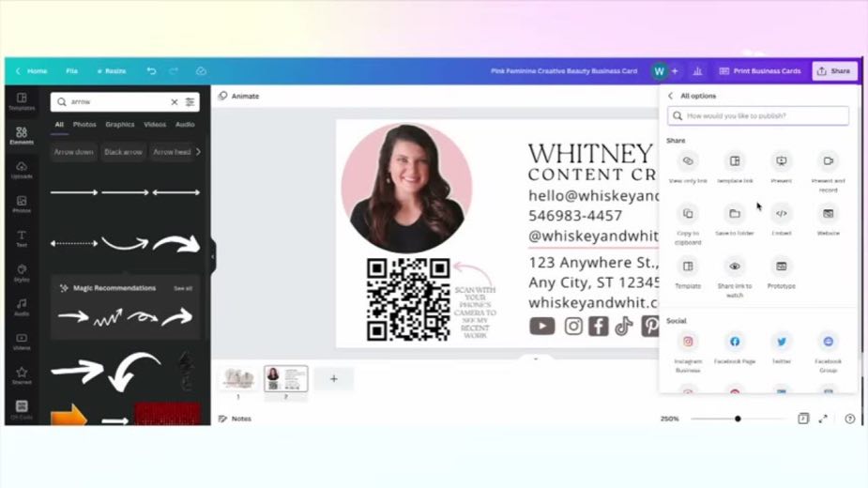Open the Starred sidebar panel

point(22,376)
